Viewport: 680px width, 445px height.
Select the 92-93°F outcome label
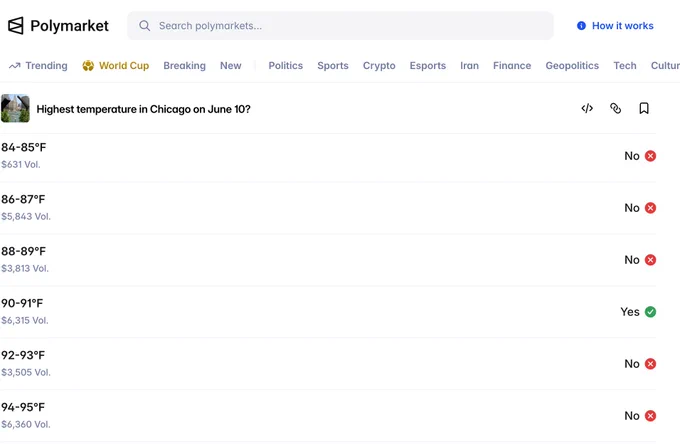(x=23, y=355)
